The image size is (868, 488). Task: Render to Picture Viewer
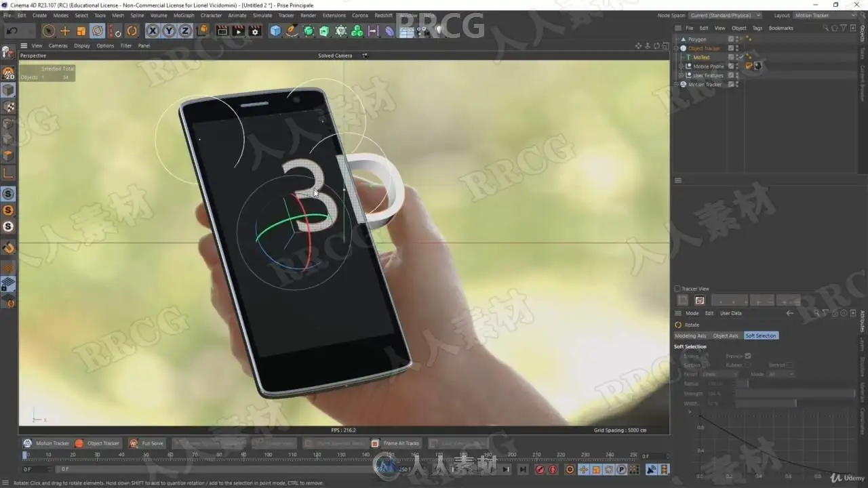click(238, 31)
